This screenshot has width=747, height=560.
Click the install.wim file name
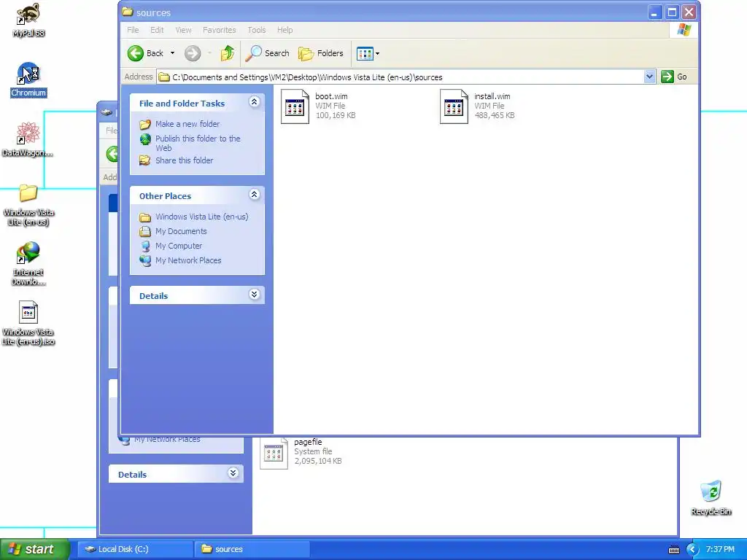click(492, 96)
